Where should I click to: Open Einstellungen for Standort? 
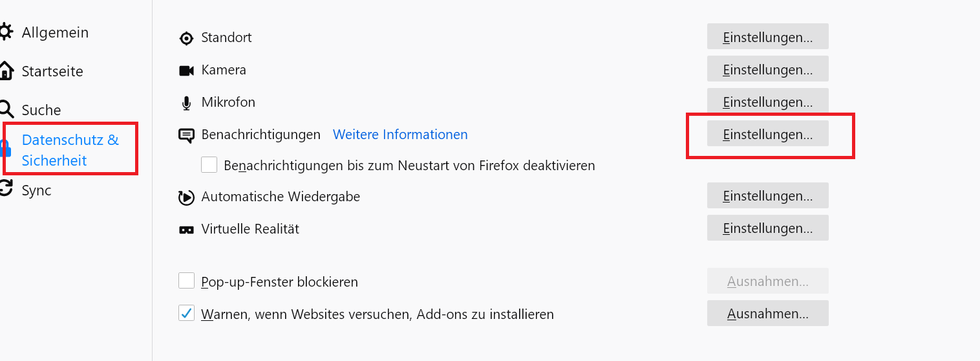(767, 37)
